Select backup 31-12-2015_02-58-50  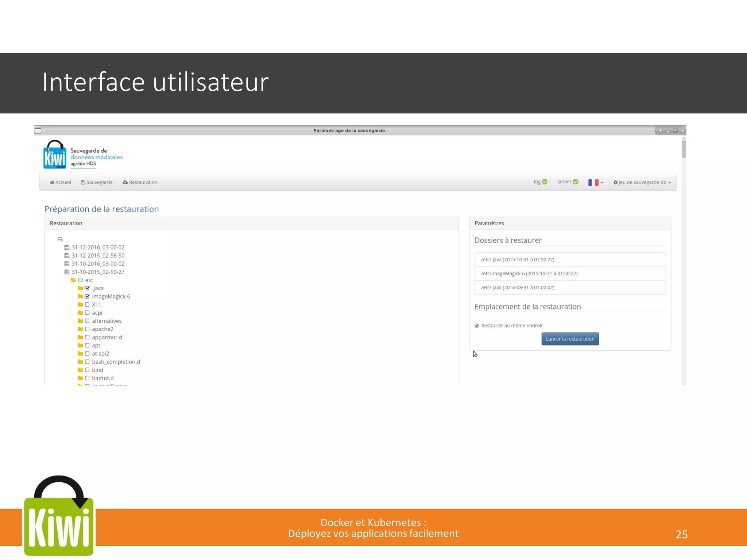point(98,256)
